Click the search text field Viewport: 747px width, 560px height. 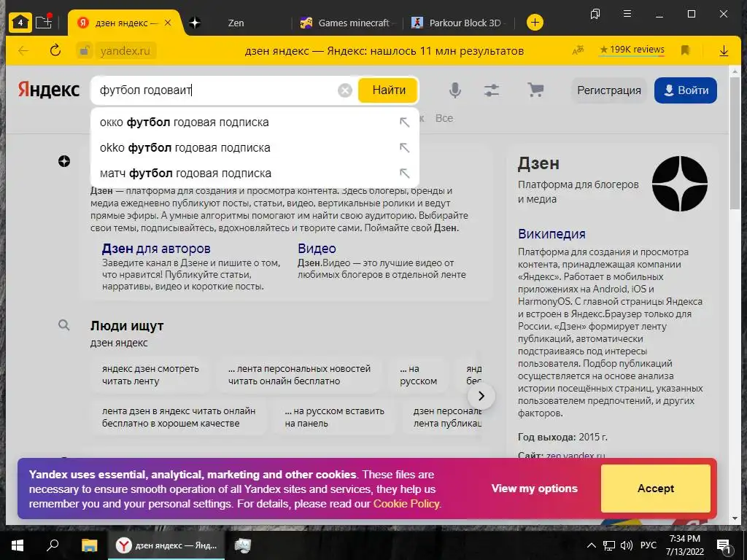[x=215, y=90]
